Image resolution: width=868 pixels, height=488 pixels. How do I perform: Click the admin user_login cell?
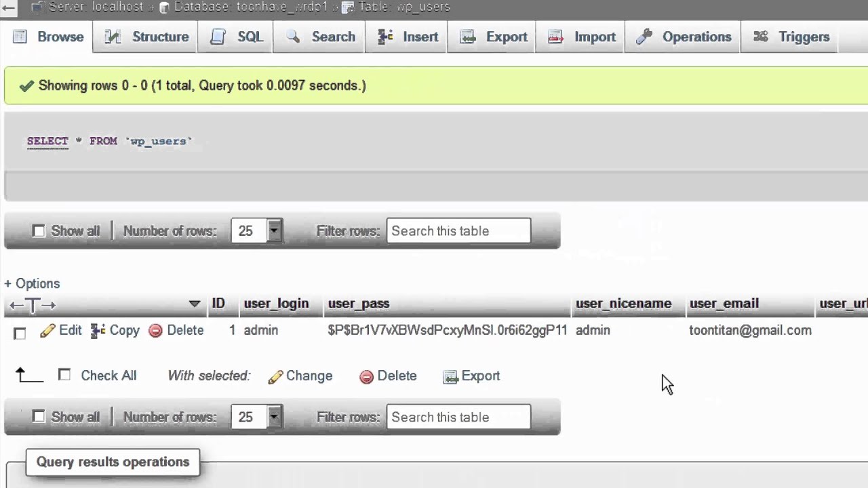(261, 330)
